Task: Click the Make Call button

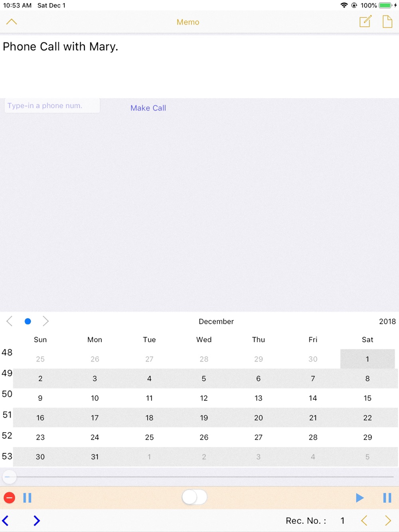Action: pos(148,108)
